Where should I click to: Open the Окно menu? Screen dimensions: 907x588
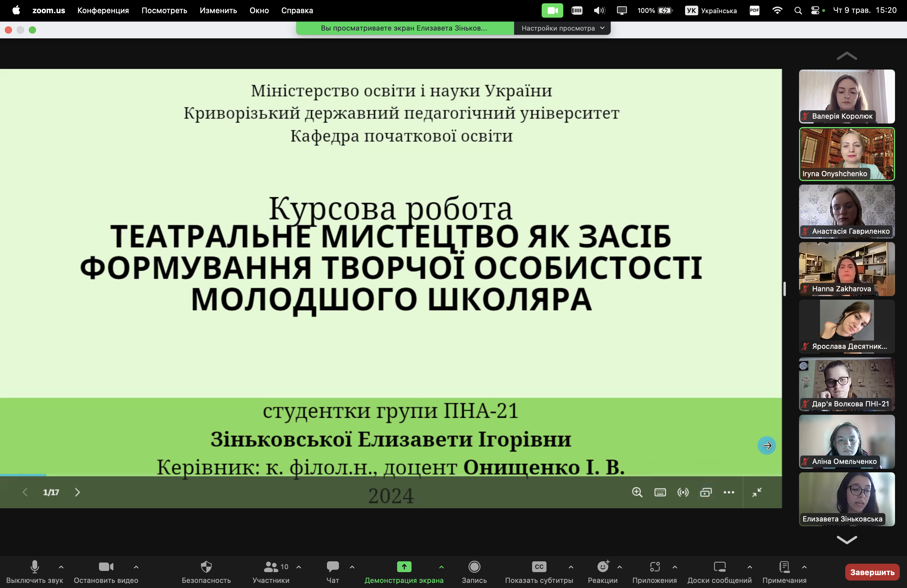(259, 11)
